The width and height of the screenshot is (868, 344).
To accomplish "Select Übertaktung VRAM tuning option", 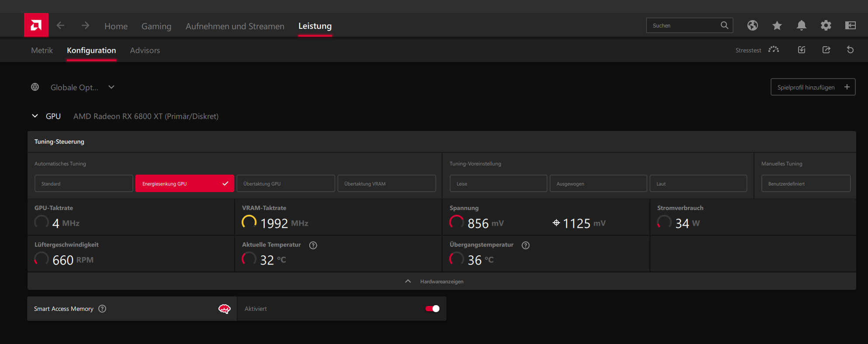I will [387, 183].
